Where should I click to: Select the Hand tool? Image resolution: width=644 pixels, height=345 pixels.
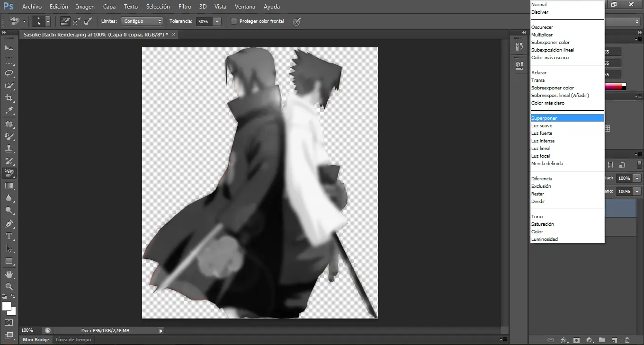9,274
